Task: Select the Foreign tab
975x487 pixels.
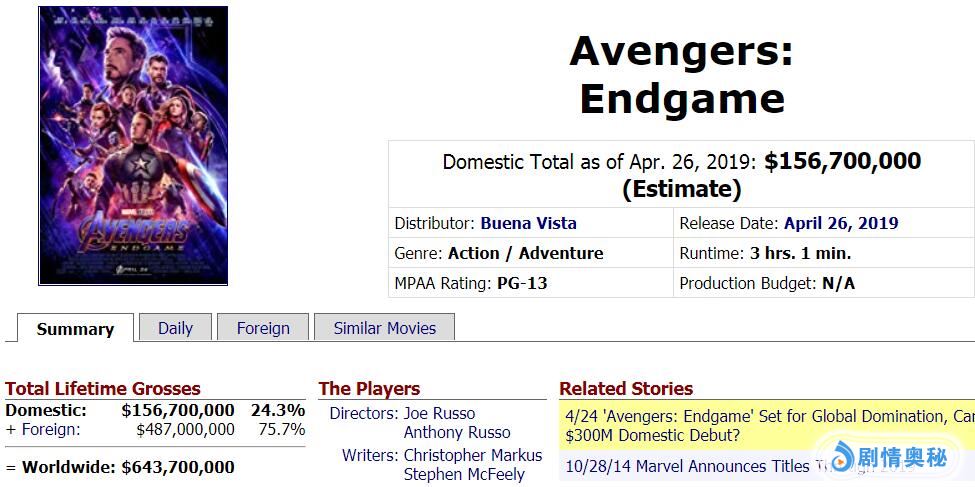Action: click(x=263, y=328)
